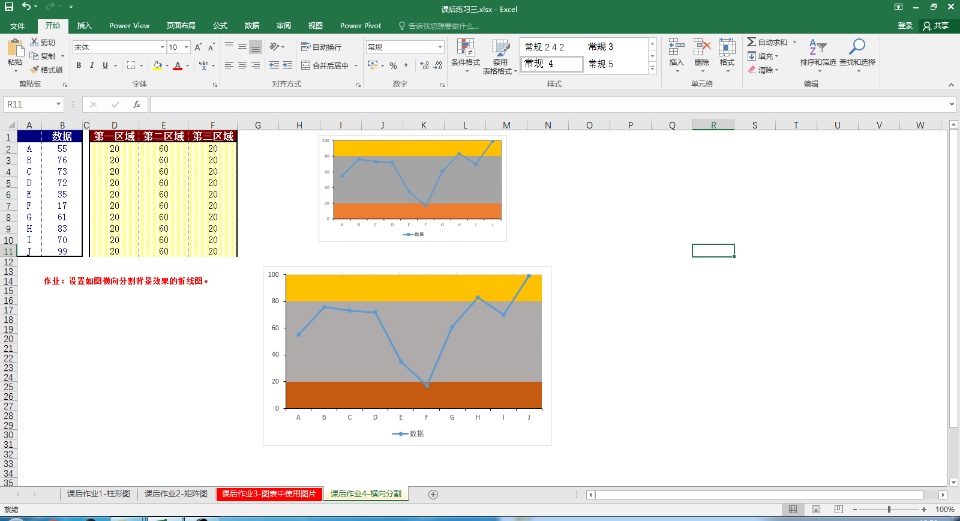This screenshot has width=960, height=521.
Task: Open the Name Box dropdown arrow
Action: (59, 104)
